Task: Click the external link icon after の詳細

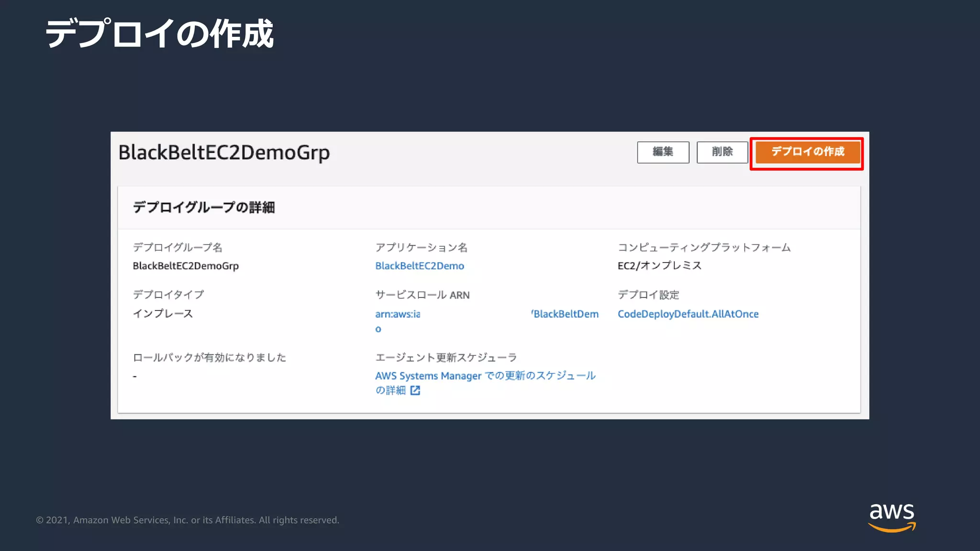Action: tap(415, 390)
